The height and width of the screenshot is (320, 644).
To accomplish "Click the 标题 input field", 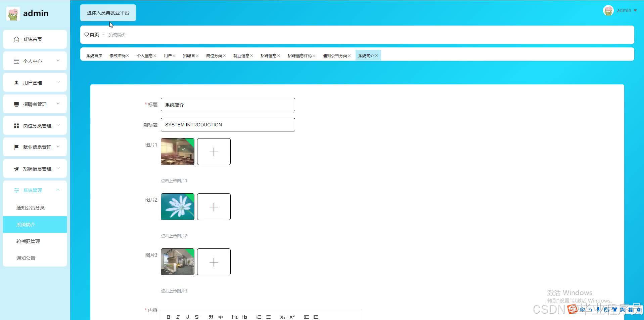I will coord(228,105).
